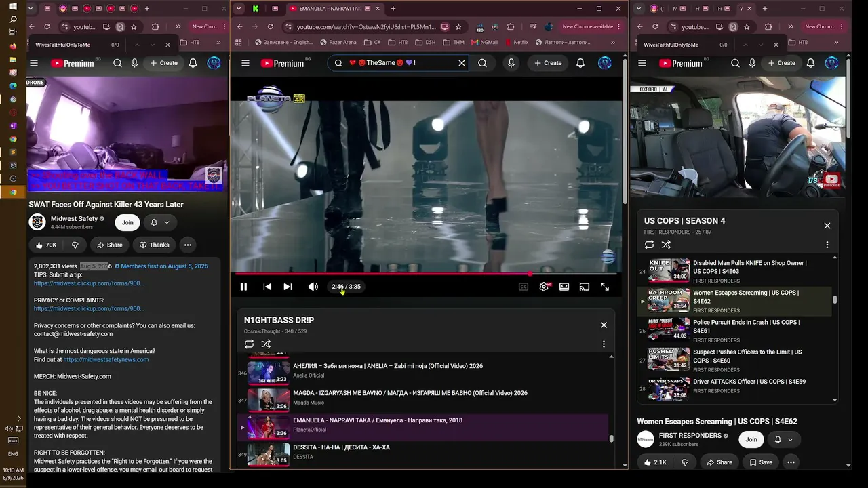The width and height of the screenshot is (868, 488).
Task: Switch to Instagram tab in left window
Action: coord(63,9)
